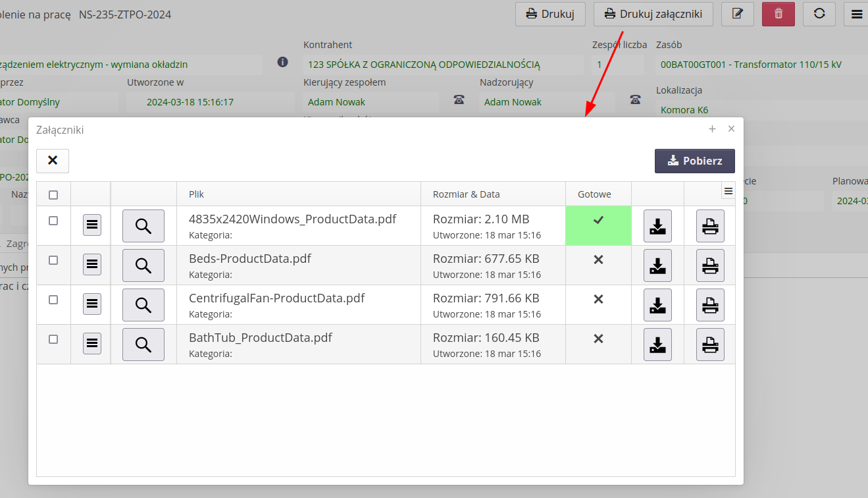This screenshot has width=868, height=498.
Task: Click the phone icon beside Nadzorujący
Action: [635, 99]
